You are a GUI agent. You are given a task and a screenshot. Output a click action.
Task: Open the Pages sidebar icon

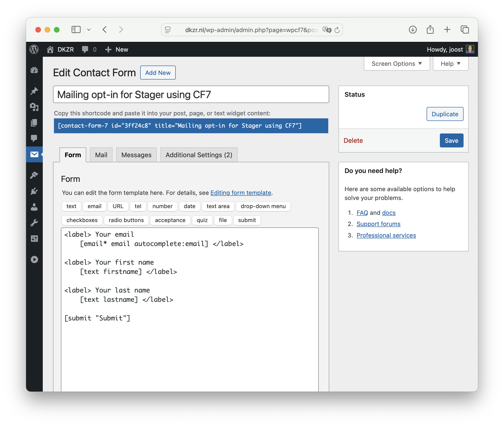34,123
